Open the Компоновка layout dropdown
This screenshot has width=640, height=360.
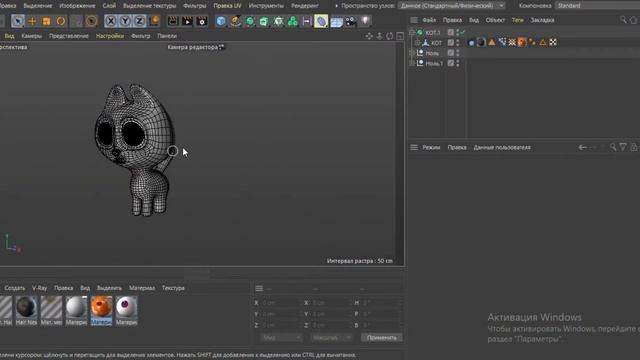(x=598, y=6)
